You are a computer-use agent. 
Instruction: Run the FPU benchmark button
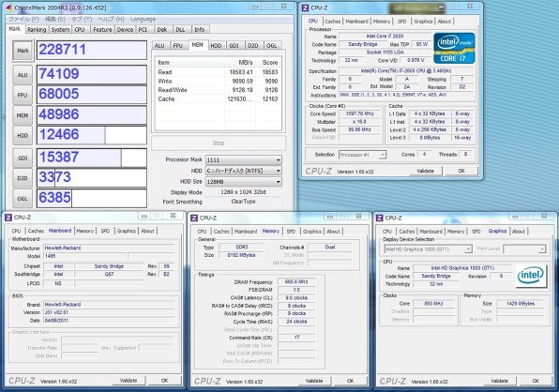[23, 95]
